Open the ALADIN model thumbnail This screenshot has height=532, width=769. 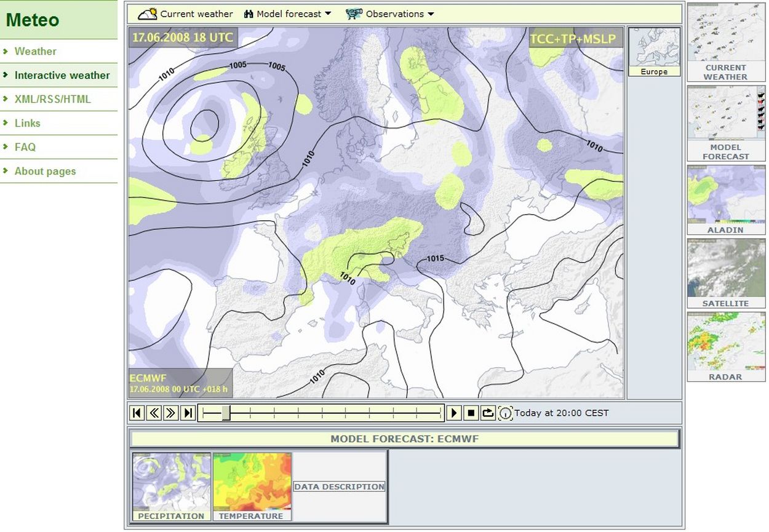click(726, 200)
